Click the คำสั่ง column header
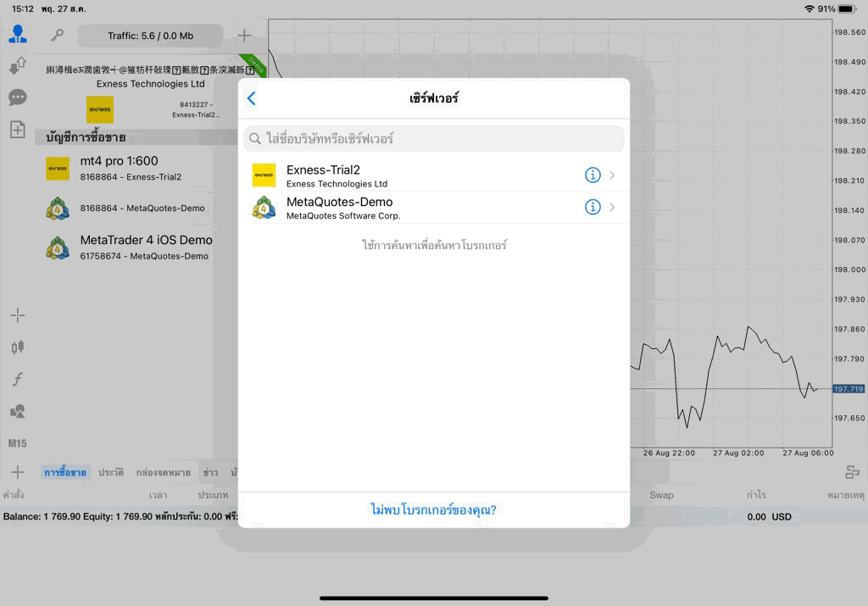This screenshot has height=606, width=868. pos(14,495)
